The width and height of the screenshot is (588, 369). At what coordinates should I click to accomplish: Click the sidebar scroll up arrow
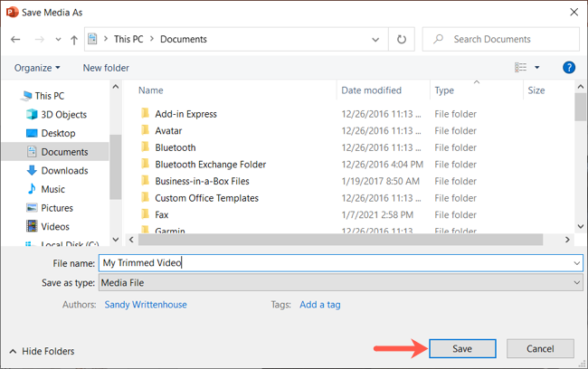[x=116, y=87]
